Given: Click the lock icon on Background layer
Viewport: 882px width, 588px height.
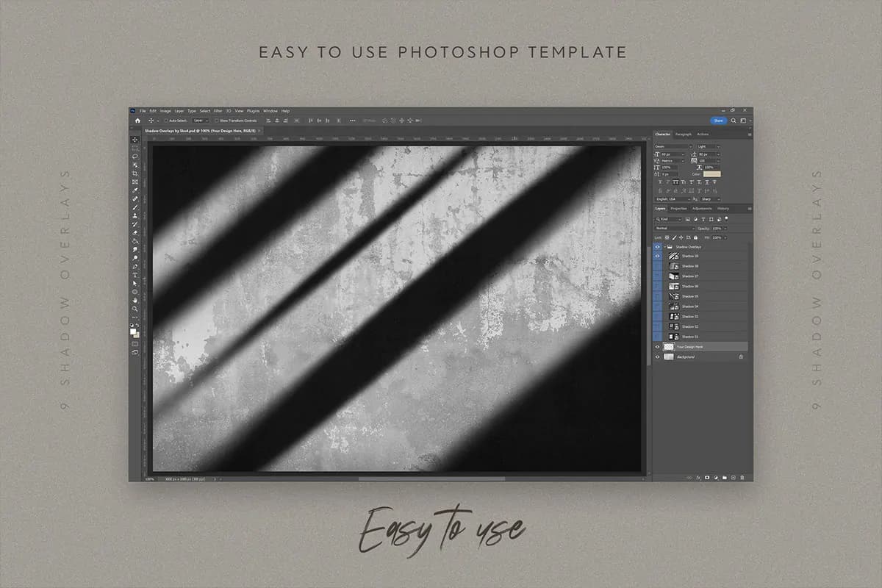Looking at the screenshot, I should pyautogui.click(x=741, y=356).
